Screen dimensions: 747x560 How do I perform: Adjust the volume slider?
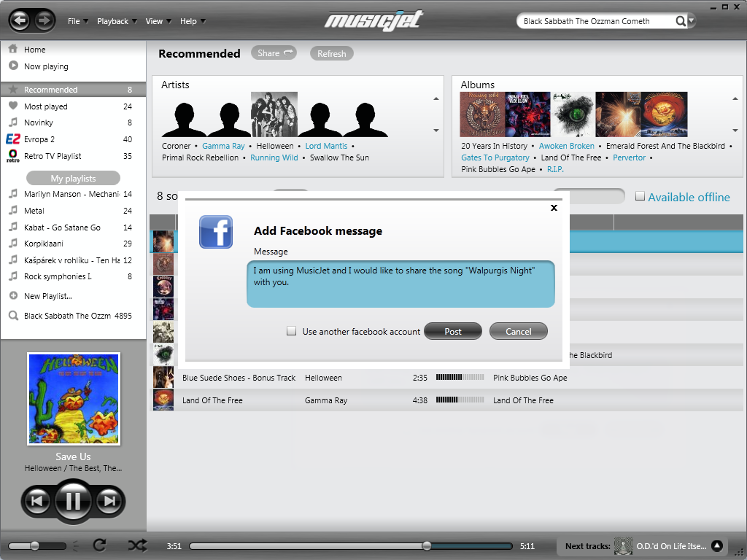(37, 545)
